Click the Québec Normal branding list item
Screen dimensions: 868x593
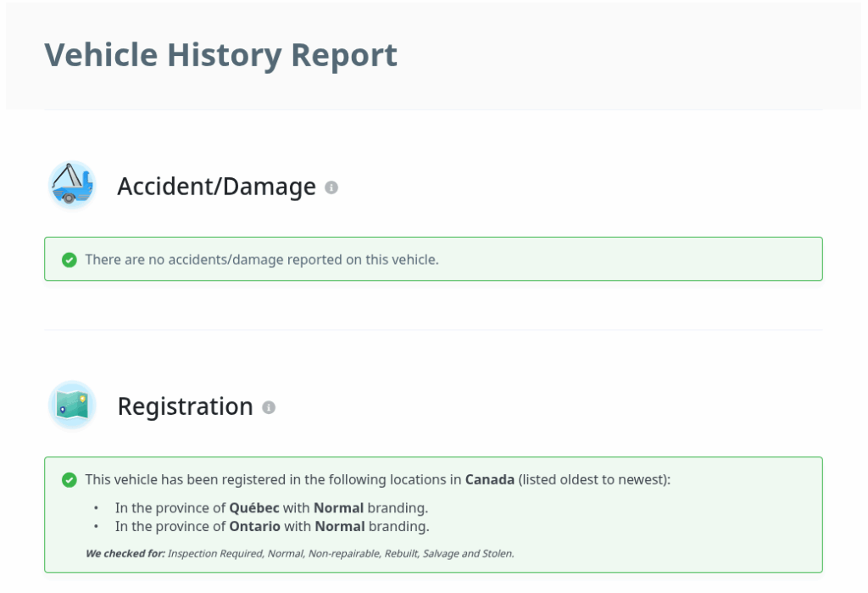coord(271,508)
